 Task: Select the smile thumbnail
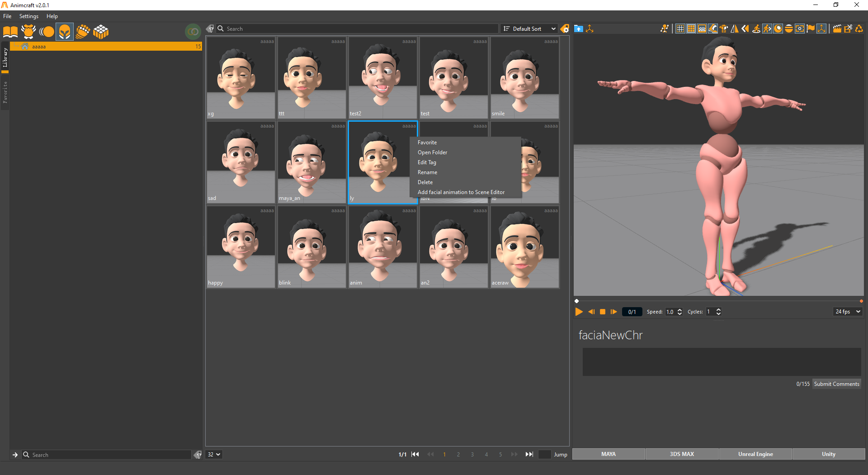click(x=525, y=78)
